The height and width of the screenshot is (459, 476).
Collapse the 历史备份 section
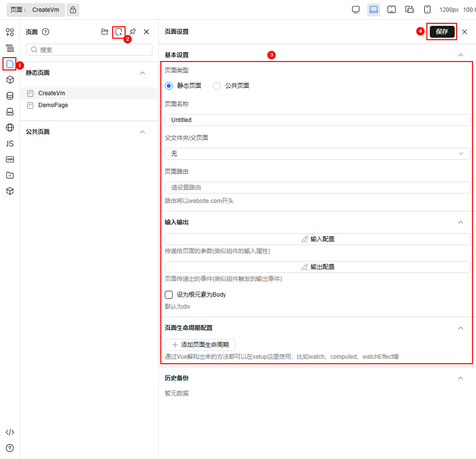tap(460, 378)
